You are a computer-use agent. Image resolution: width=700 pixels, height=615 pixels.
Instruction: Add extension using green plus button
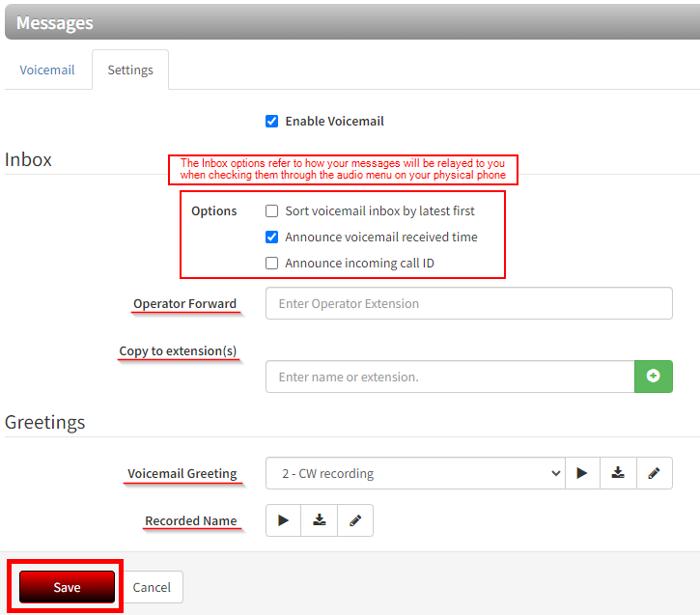(653, 377)
